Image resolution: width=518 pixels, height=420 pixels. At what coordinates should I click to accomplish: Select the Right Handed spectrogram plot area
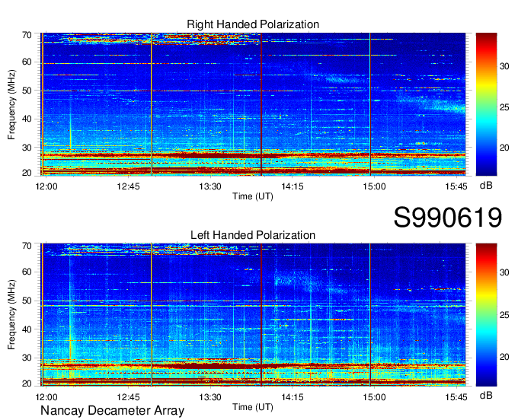(253, 104)
